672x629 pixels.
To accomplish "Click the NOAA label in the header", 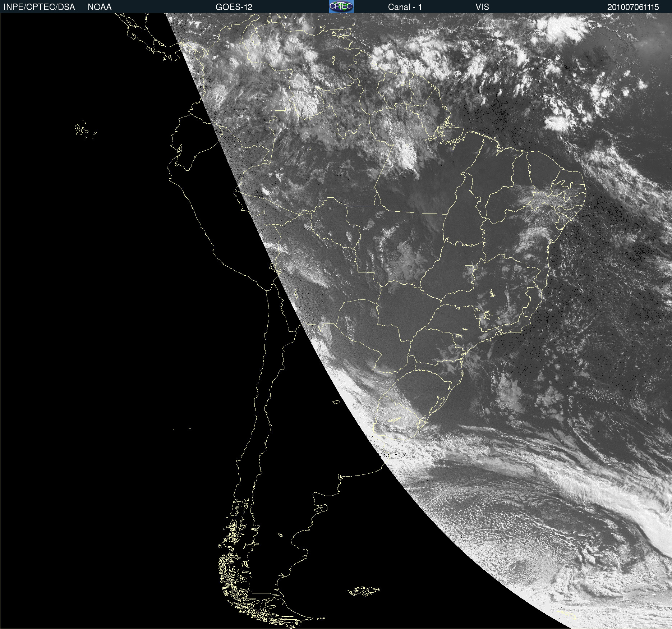I will (x=100, y=7).
